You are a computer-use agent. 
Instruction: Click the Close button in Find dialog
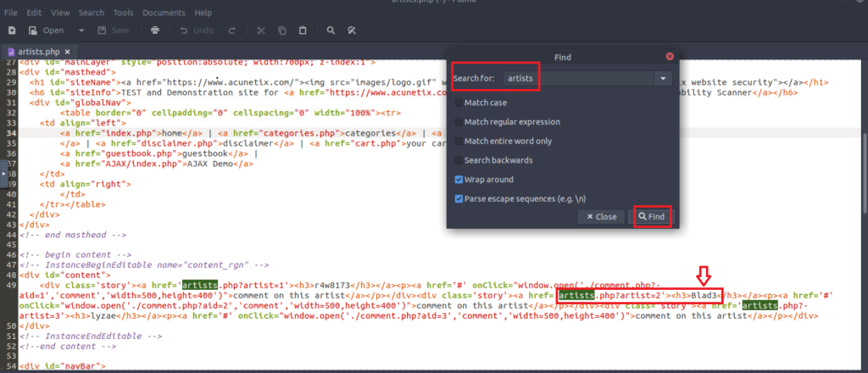point(601,217)
